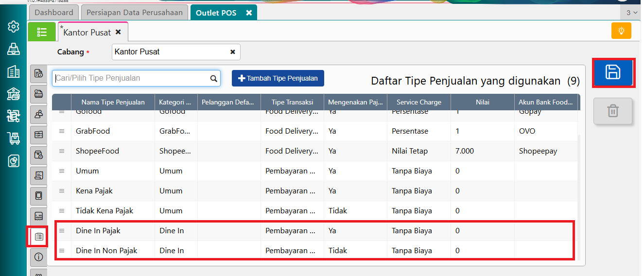Image resolution: width=644 pixels, height=276 pixels.
Task: Click the trash delete button
Action: (x=613, y=111)
